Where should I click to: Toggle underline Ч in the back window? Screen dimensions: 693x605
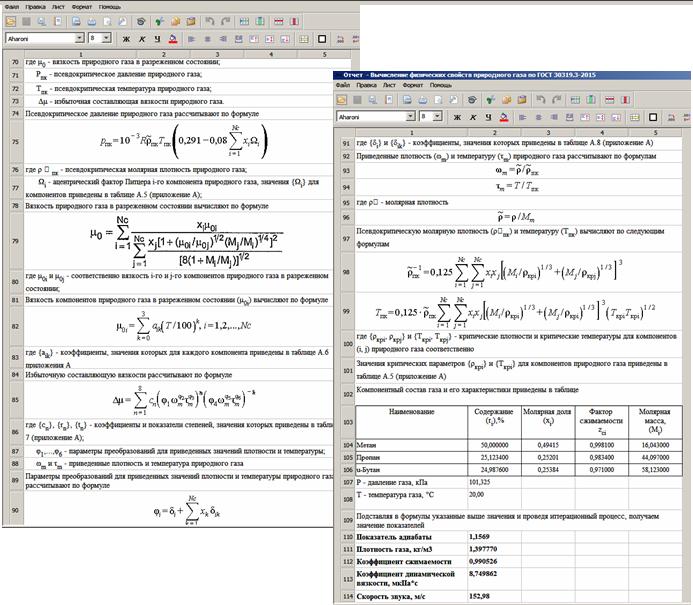click(x=158, y=38)
